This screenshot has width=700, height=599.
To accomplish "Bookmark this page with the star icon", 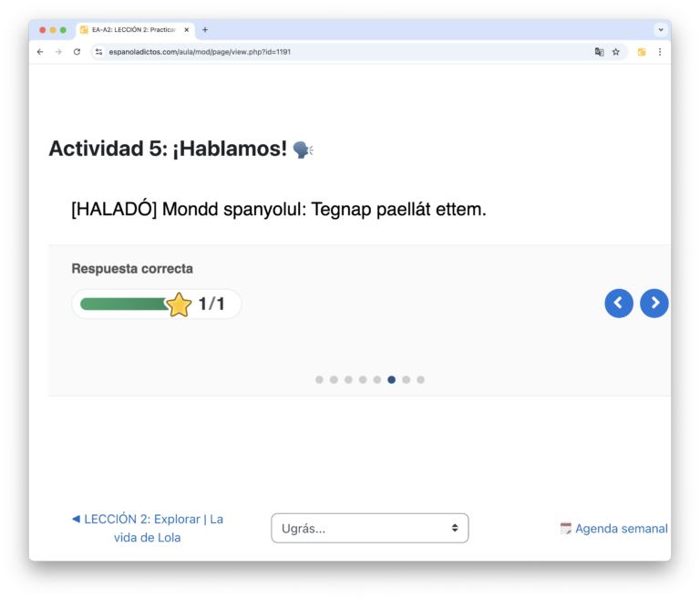I will point(616,52).
